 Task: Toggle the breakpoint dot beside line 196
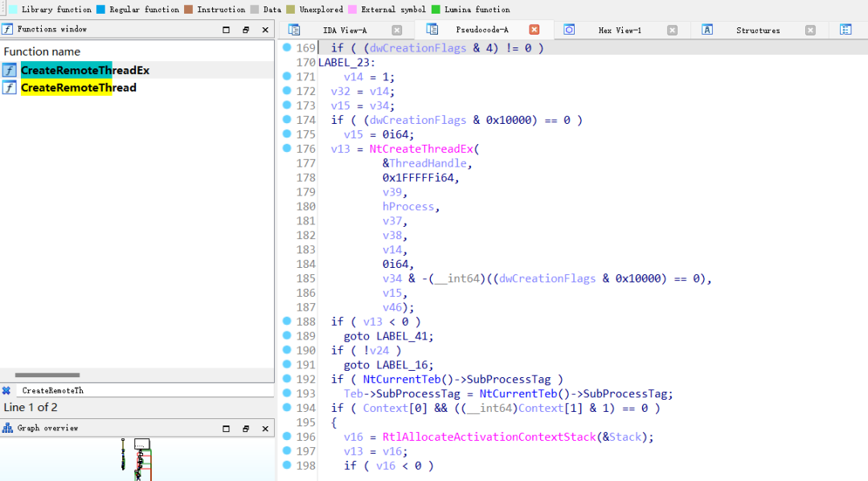[x=286, y=437]
